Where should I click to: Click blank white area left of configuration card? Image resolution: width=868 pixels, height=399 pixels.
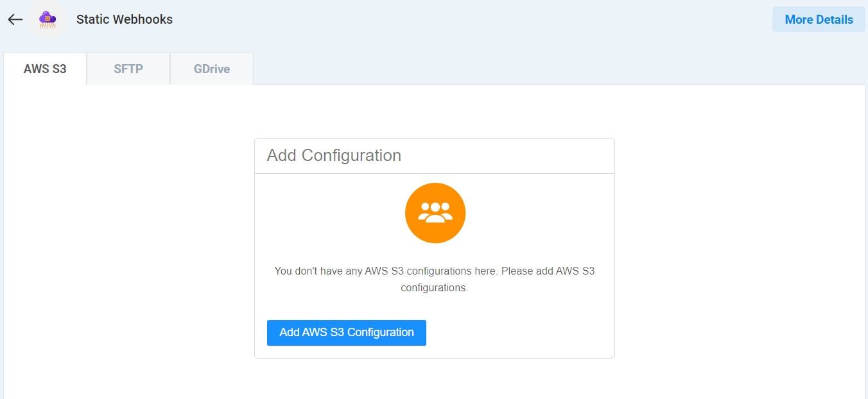point(128,244)
